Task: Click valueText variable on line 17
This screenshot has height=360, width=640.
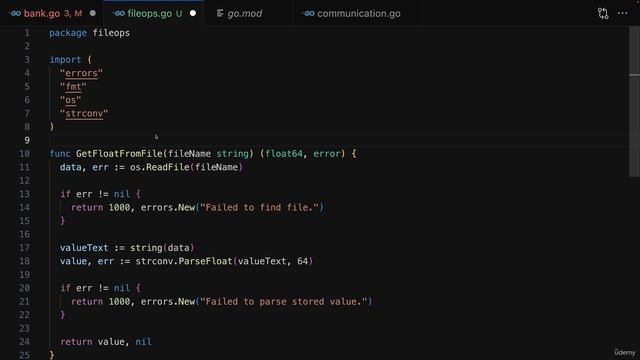Action: point(84,248)
